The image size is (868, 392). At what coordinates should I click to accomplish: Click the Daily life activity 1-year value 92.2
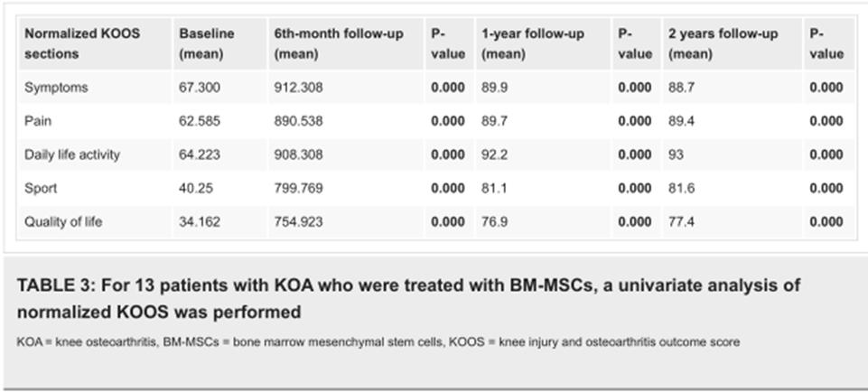tap(494, 154)
